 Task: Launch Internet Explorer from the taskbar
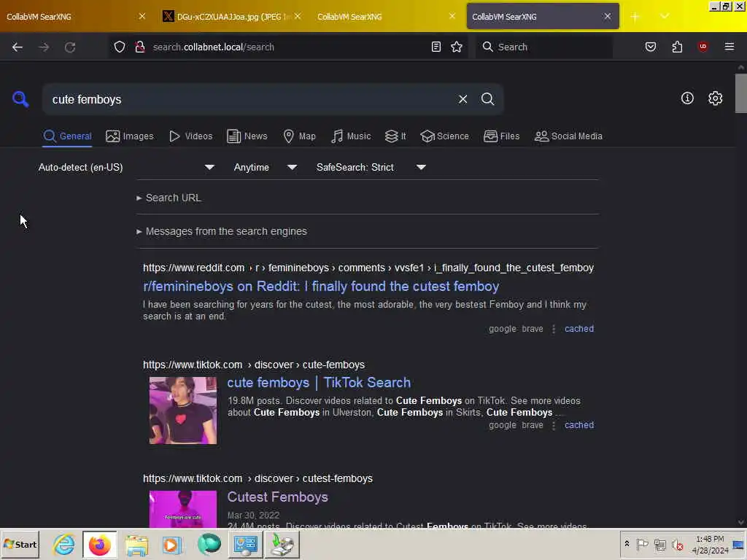[64, 544]
